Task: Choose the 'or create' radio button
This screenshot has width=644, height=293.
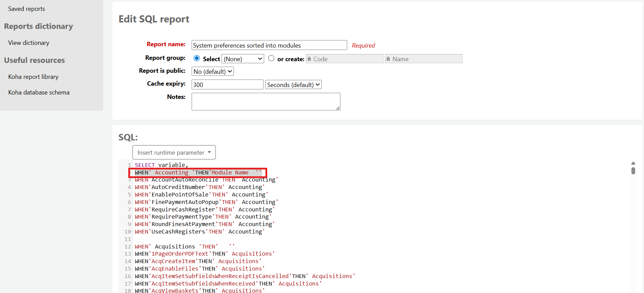Action: tap(271, 58)
